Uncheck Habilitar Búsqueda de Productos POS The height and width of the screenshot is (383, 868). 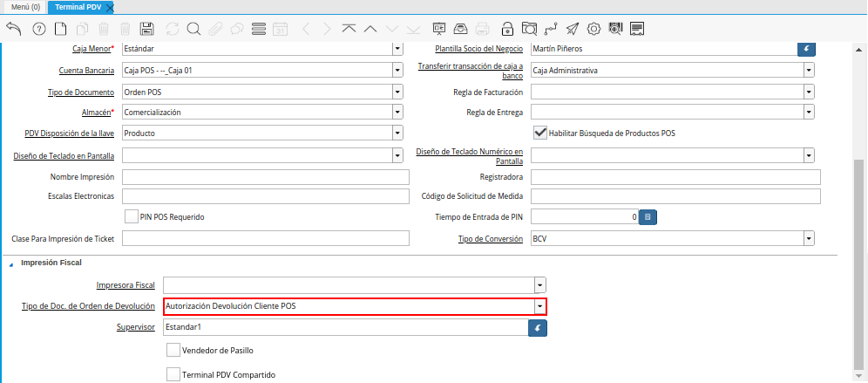[539, 133]
